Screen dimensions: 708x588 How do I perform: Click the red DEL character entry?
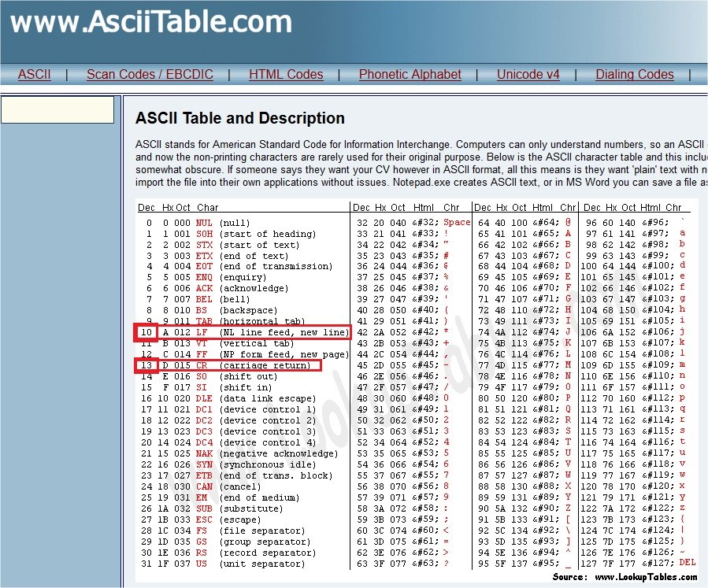coord(687,562)
